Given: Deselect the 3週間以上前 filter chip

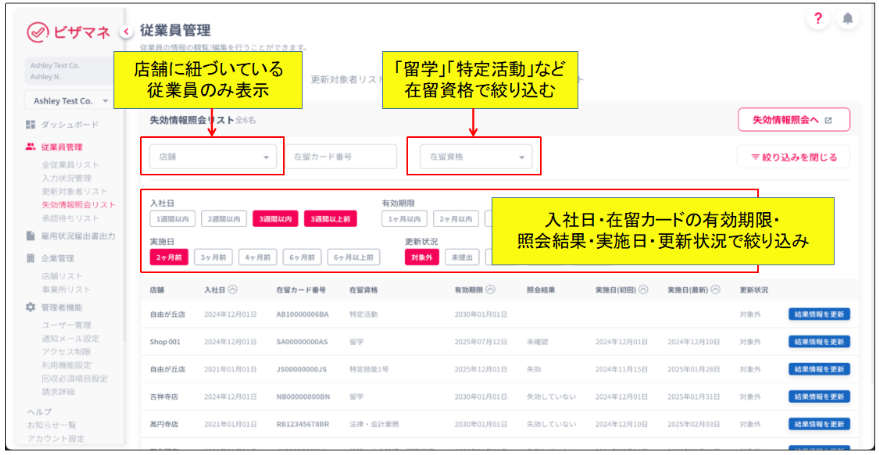Looking at the screenshot, I should point(329,219).
